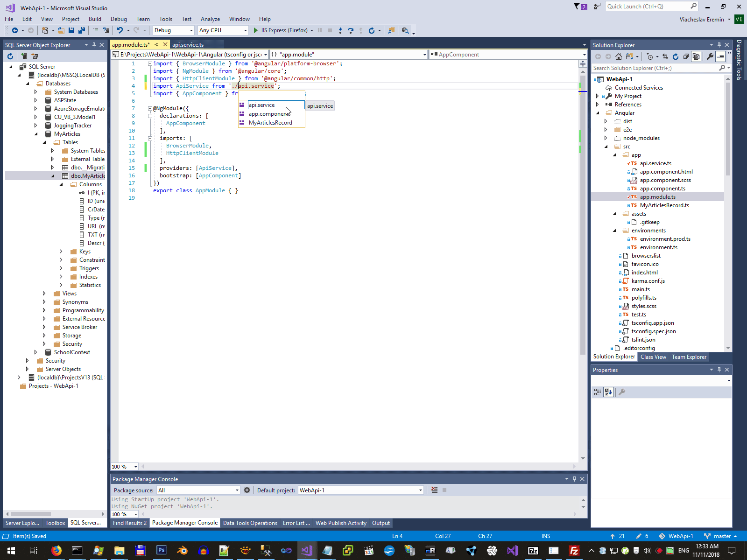This screenshot has height=560, width=747.
Task: Toggle auto-hide pin on Package Manager Console
Action: [x=574, y=479]
